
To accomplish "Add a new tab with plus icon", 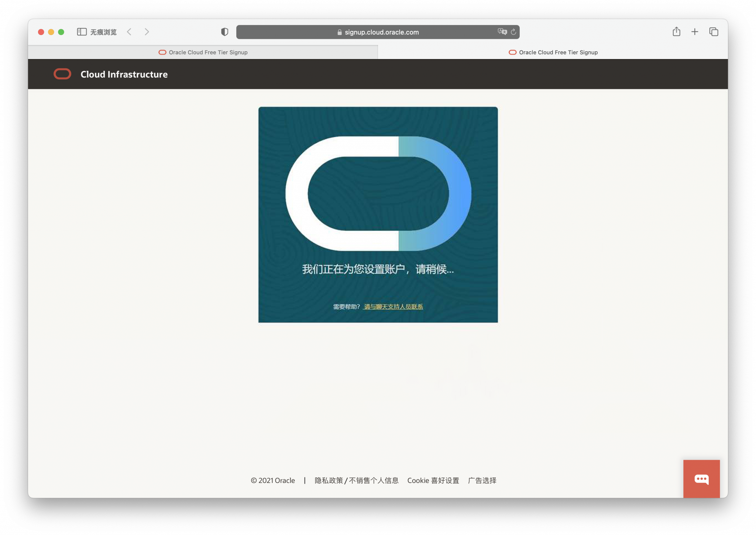I will coord(695,32).
